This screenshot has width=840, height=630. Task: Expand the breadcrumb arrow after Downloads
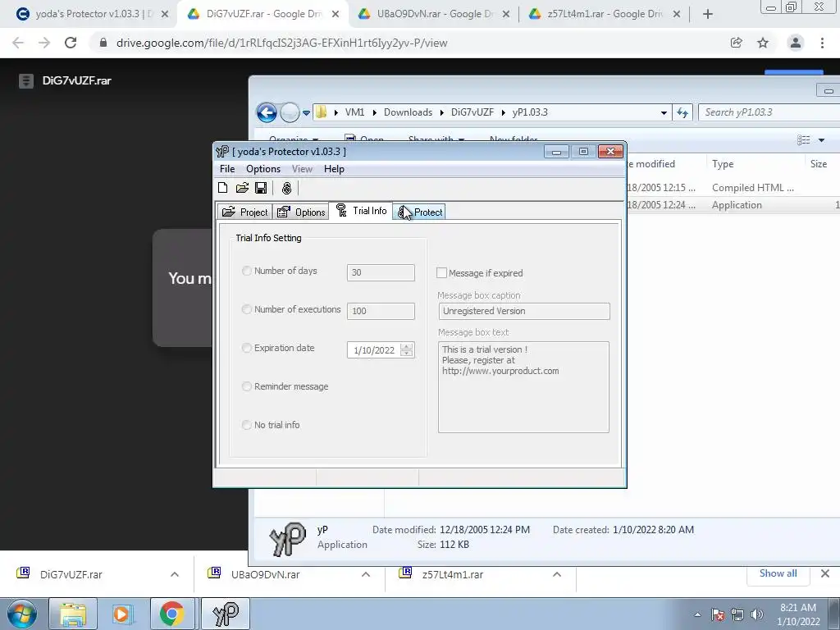(442, 112)
